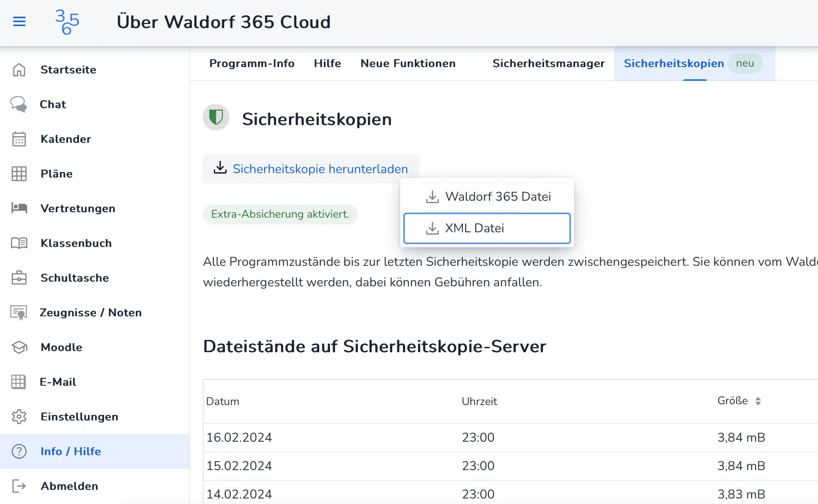Click 23:00 time in 16.02.2024 row
The width and height of the screenshot is (818, 504).
coord(478,437)
